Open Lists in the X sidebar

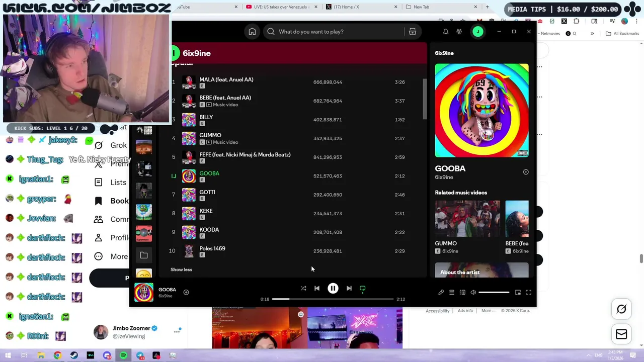click(111, 183)
